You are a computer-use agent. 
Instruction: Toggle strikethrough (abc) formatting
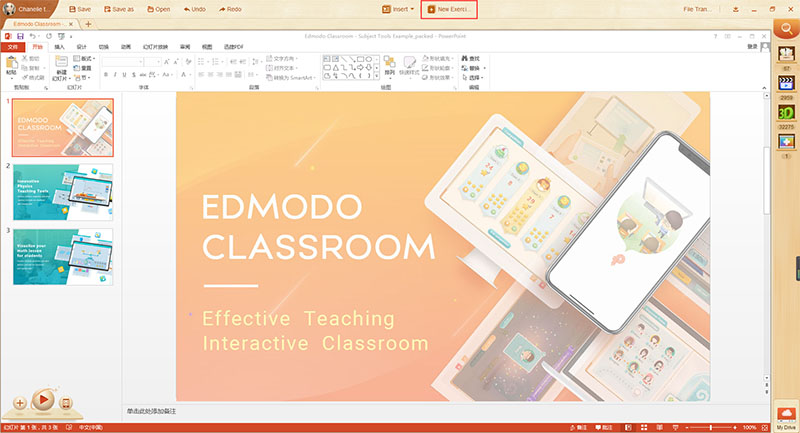143,74
